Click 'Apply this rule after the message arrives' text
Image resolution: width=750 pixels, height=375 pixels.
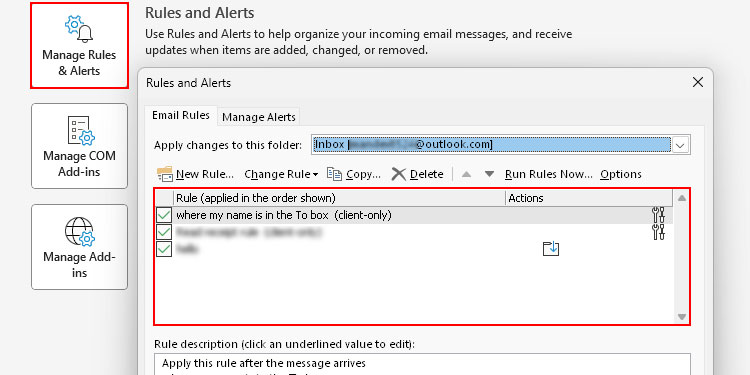pos(264,363)
